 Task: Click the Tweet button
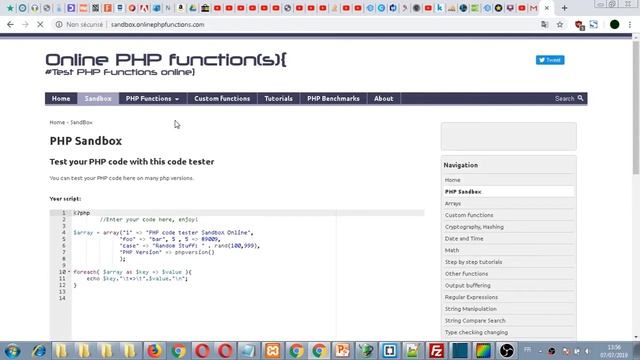click(x=550, y=60)
